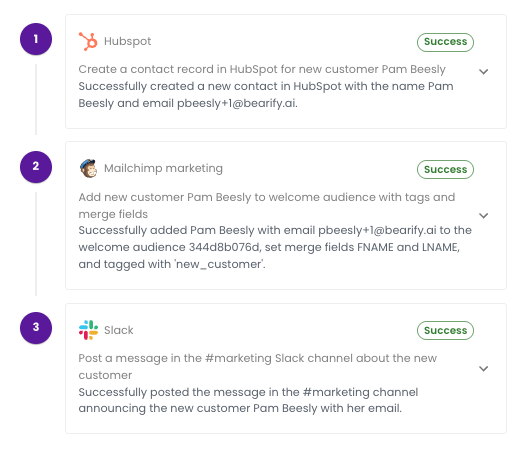Click the Success badge on Hubspot step
Image resolution: width=529 pixels, height=449 pixels.
(445, 42)
